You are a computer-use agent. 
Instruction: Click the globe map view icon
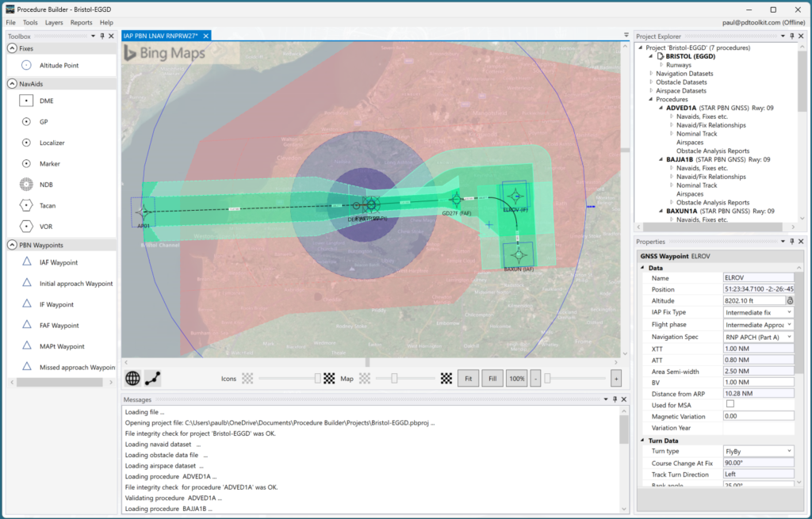(132, 378)
